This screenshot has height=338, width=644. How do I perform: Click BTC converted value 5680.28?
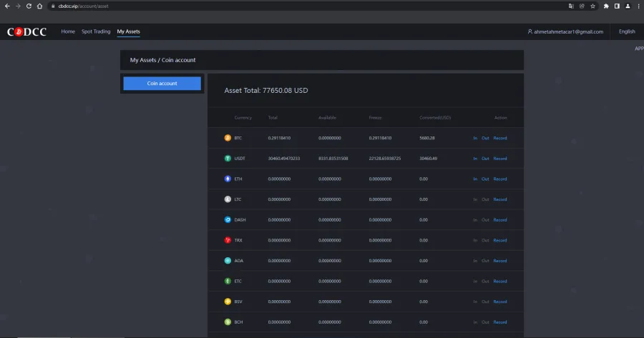coord(427,138)
